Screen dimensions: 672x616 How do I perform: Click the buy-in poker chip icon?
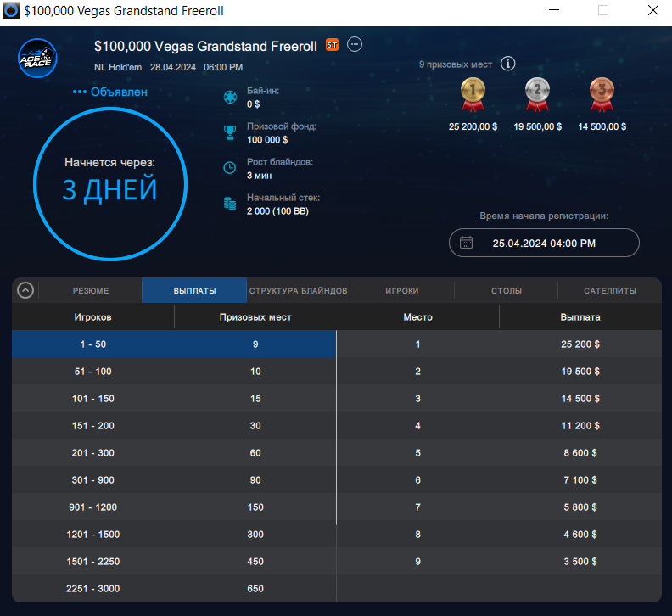(230, 98)
